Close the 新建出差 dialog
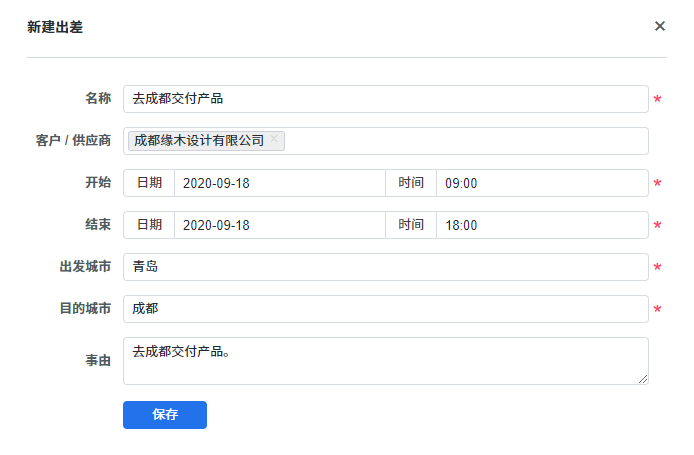Screen dimensions: 694x455 [x=660, y=26]
